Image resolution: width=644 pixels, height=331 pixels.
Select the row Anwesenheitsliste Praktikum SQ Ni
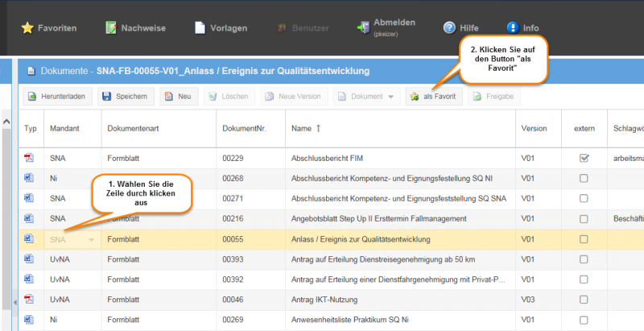(331, 320)
